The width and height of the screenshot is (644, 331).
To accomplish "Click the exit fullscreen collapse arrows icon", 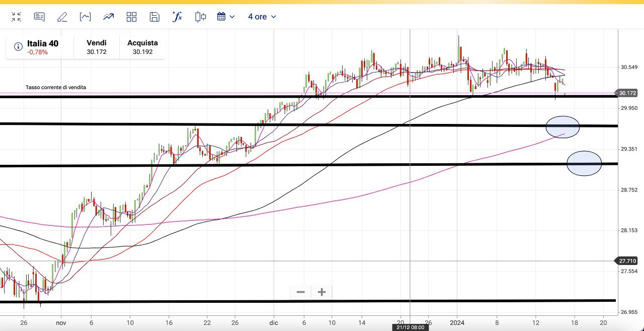I will point(16,17).
